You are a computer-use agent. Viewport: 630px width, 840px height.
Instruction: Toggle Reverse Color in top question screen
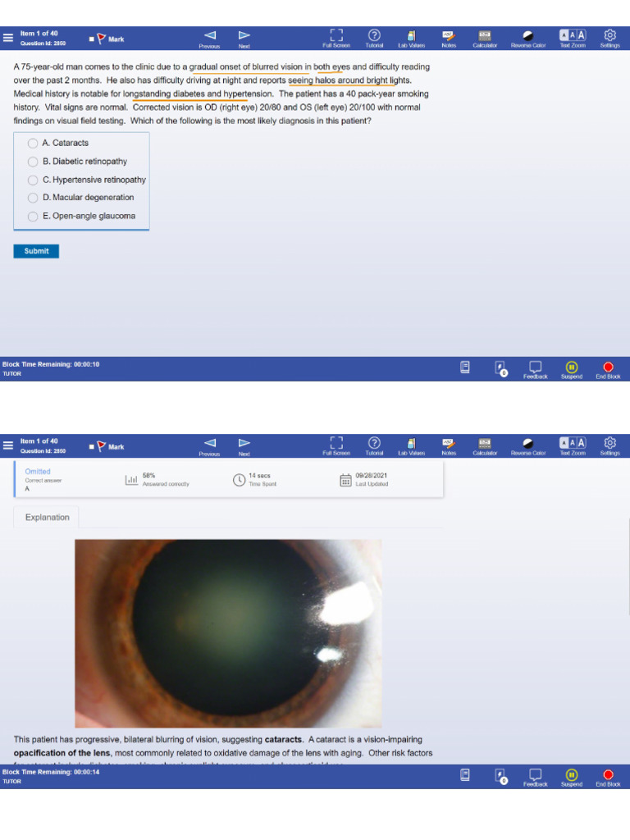tap(528, 39)
